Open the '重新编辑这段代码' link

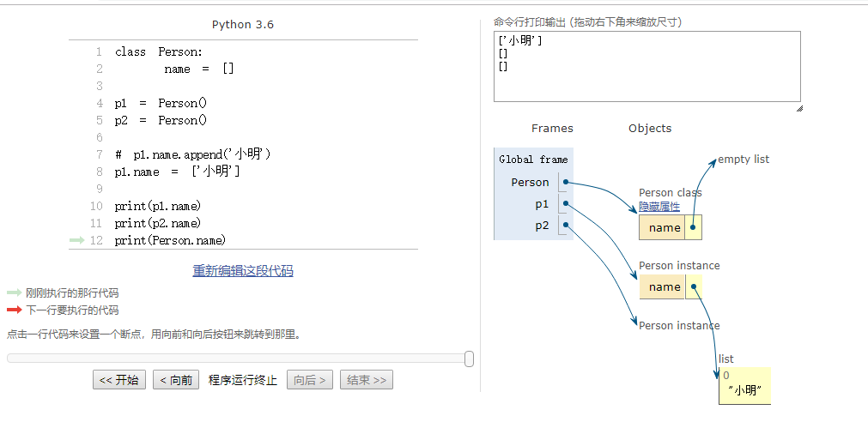243,271
